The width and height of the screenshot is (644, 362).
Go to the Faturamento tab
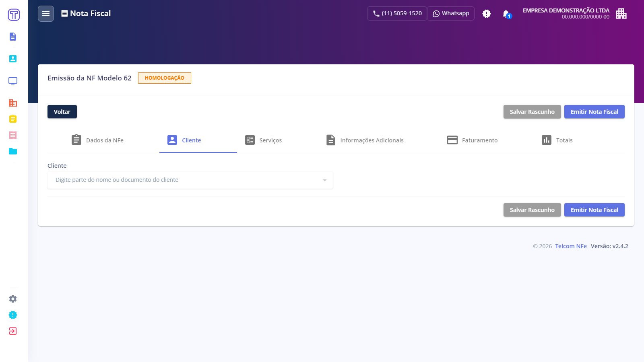coord(472,140)
